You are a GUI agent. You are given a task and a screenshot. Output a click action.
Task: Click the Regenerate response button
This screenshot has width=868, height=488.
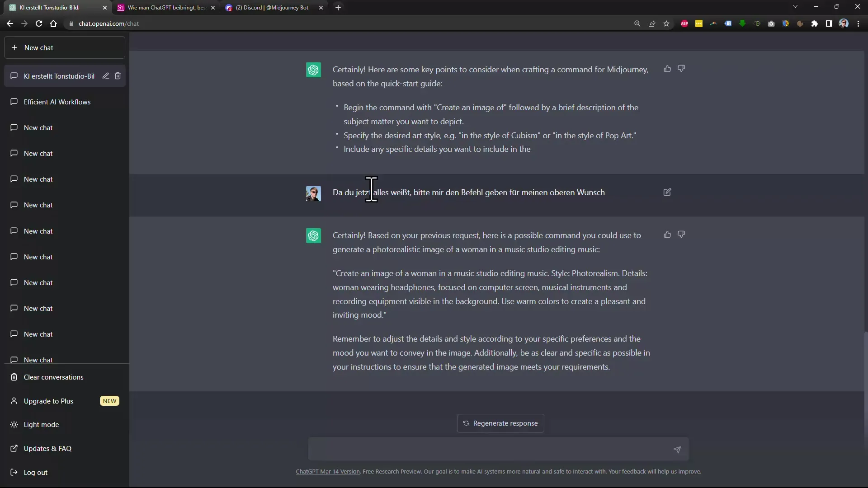(500, 423)
